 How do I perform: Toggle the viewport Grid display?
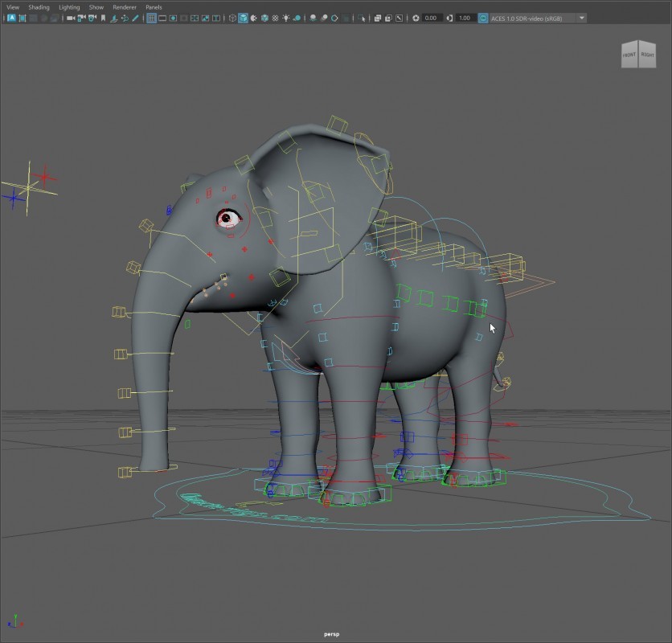click(151, 18)
